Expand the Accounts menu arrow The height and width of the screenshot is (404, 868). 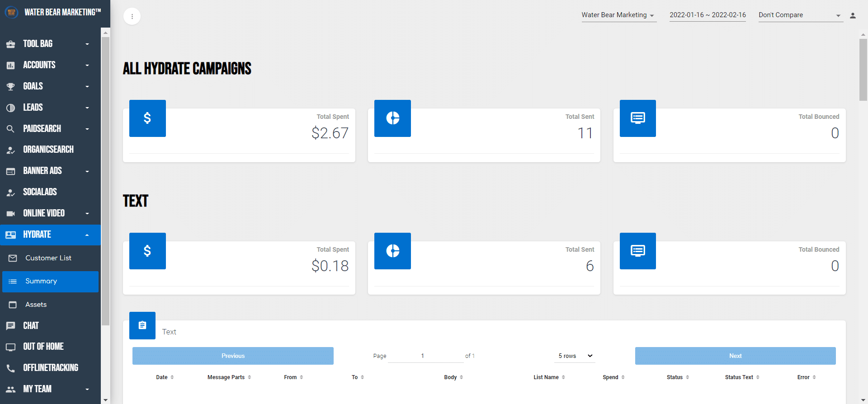pos(87,66)
